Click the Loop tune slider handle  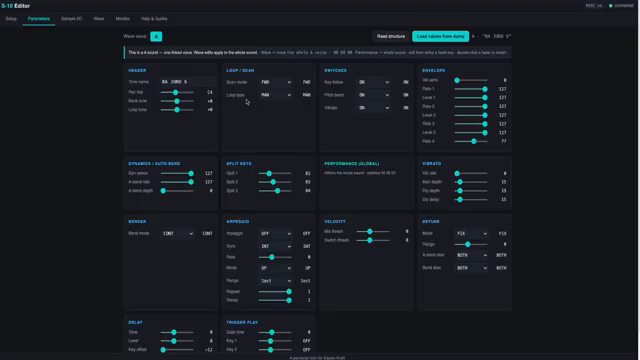177,110
